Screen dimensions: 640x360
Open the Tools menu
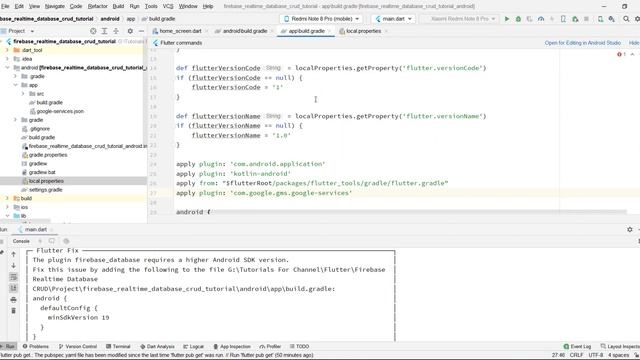(151, 6)
